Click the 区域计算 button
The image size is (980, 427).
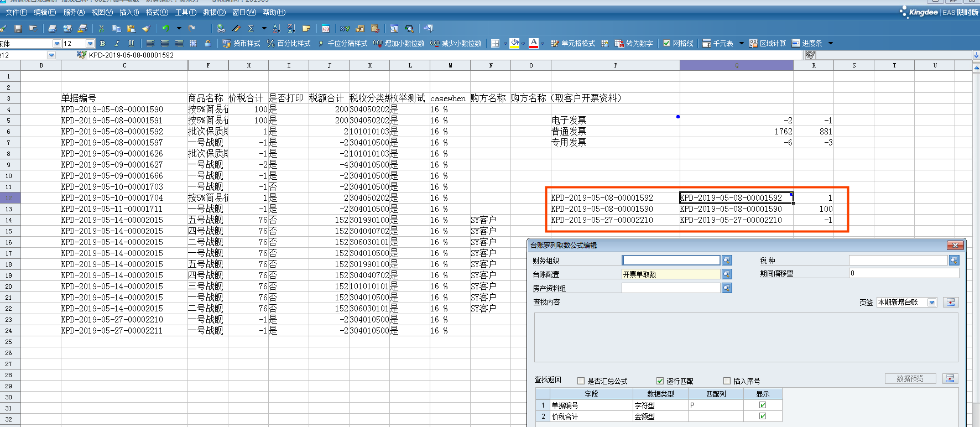768,43
